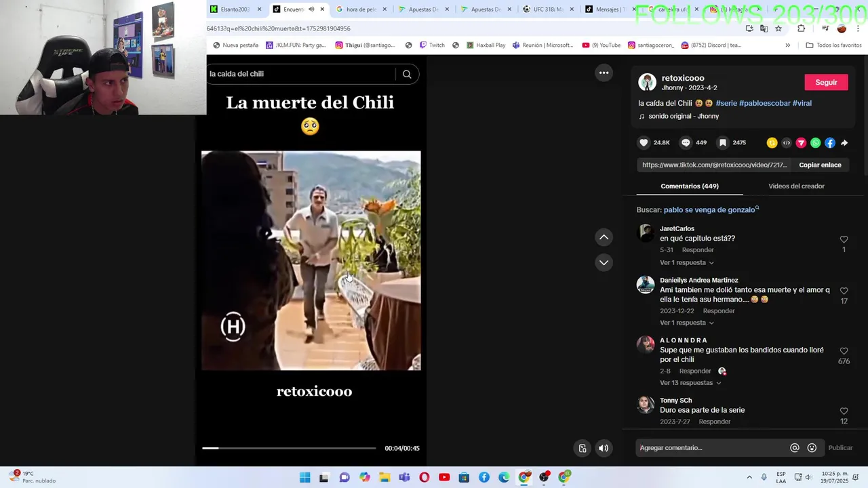Open File Explorer from the taskbar
Viewport: 868px width, 488px height.
384,477
